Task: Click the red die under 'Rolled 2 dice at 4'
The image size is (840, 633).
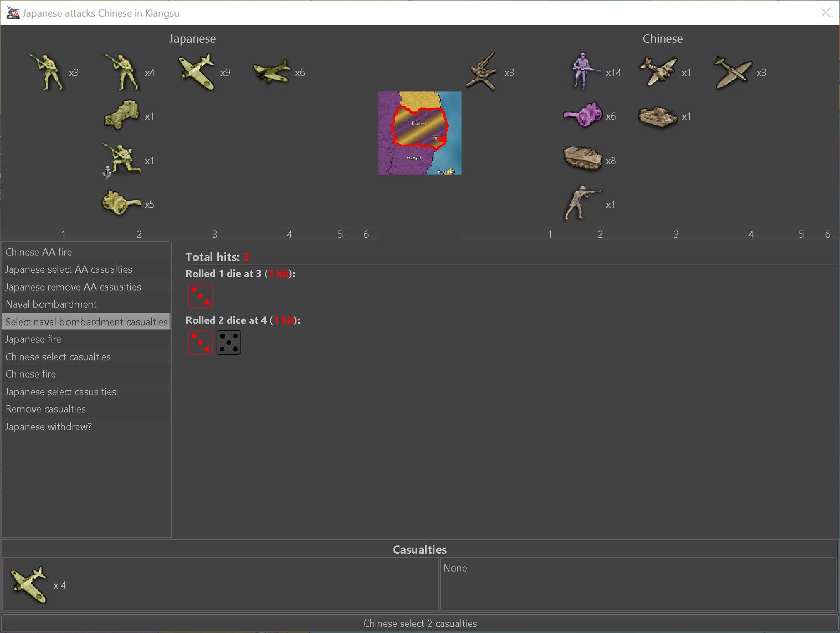Action: tap(200, 343)
